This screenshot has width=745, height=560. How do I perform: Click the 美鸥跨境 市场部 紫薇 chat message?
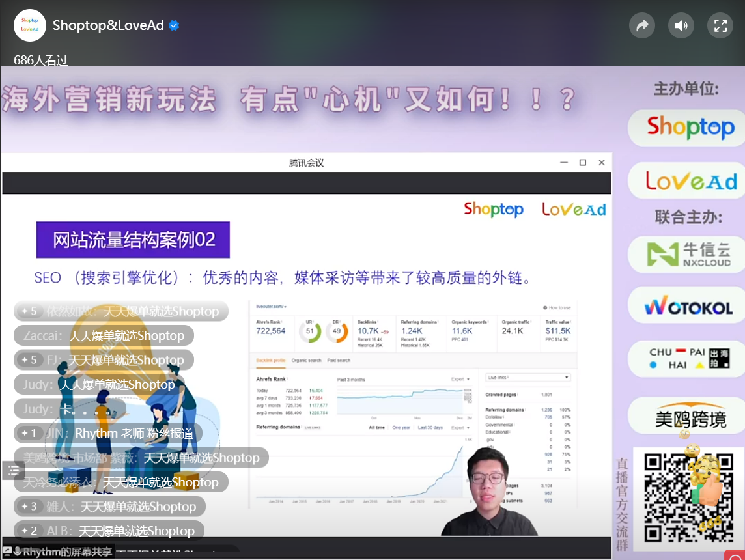pyautogui.click(x=141, y=458)
